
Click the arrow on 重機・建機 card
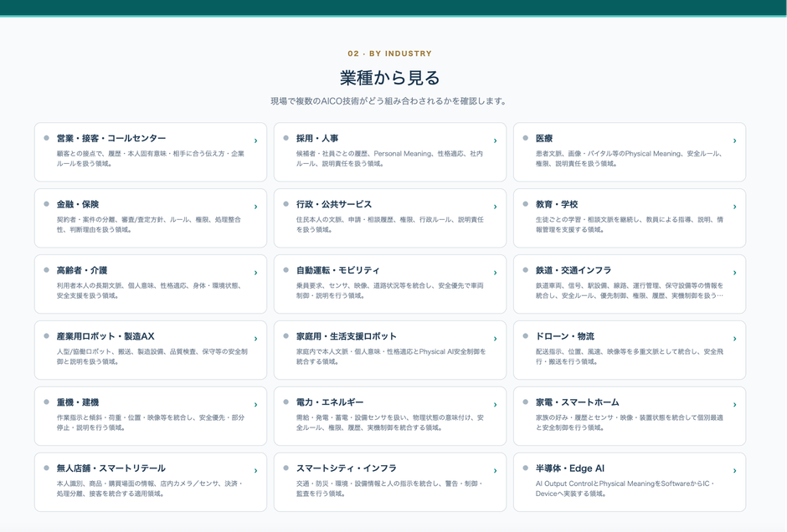click(x=255, y=405)
